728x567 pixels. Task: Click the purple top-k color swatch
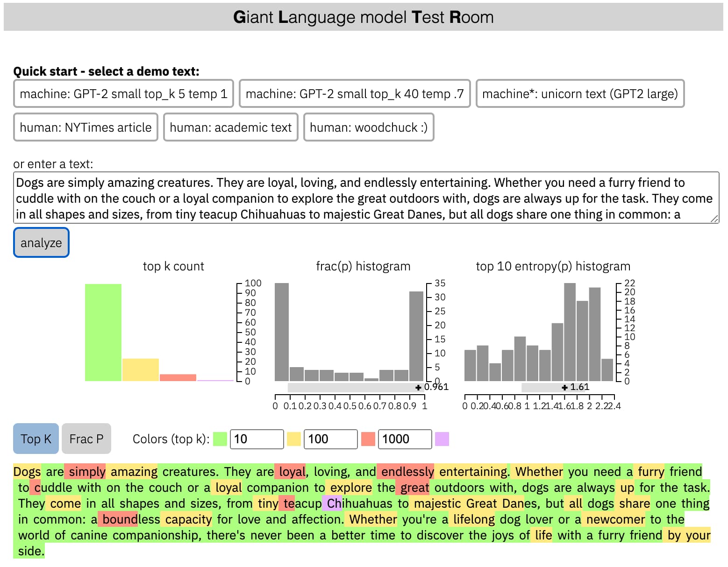[x=442, y=439]
